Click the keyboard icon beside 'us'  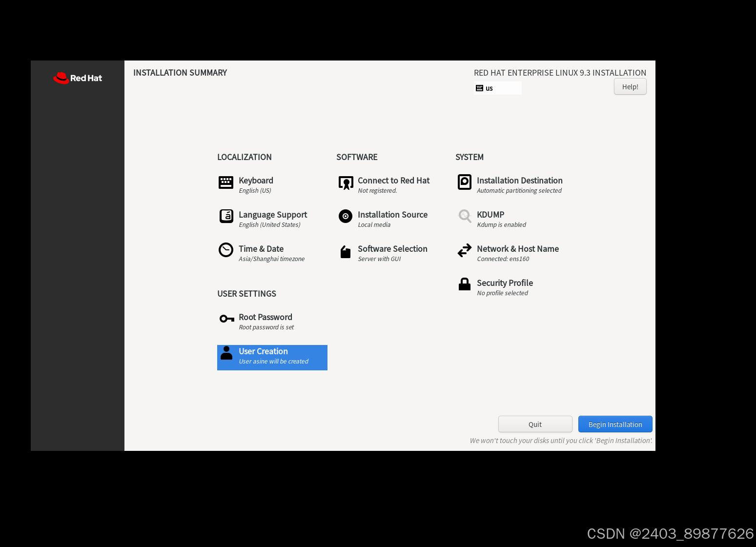[x=479, y=88]
